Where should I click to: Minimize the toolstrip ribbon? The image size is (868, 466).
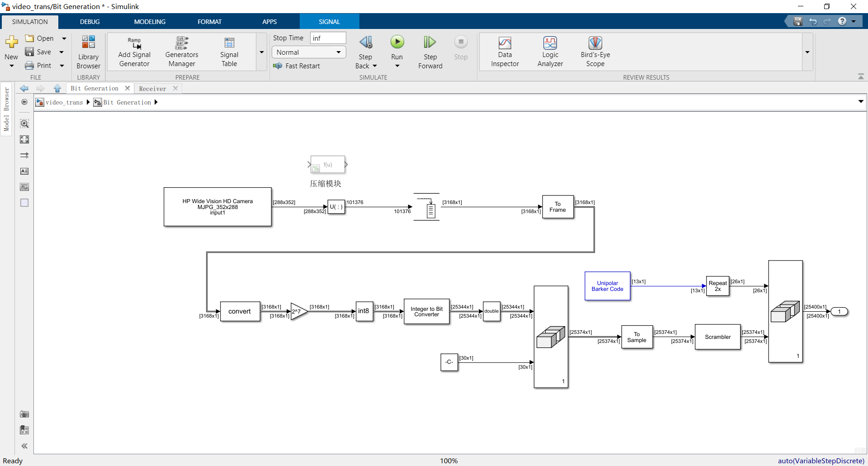point(861,76)
